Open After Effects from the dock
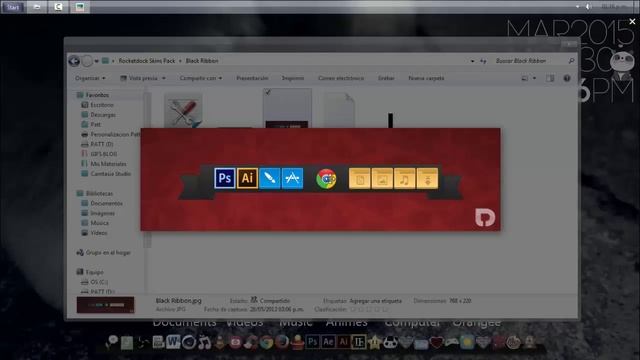The image size is (640, 360). pos(328,342)
